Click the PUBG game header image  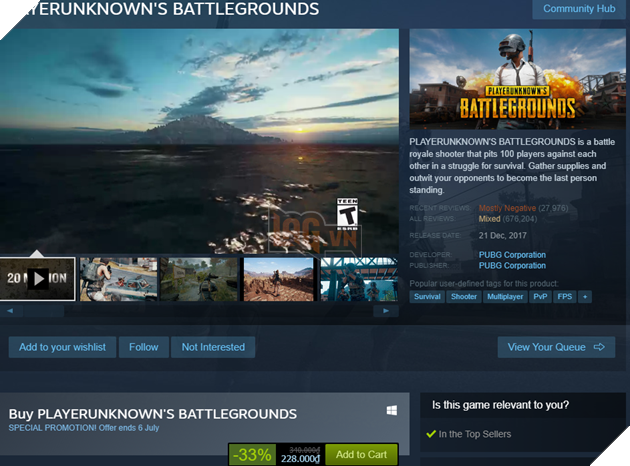point(518,79)
